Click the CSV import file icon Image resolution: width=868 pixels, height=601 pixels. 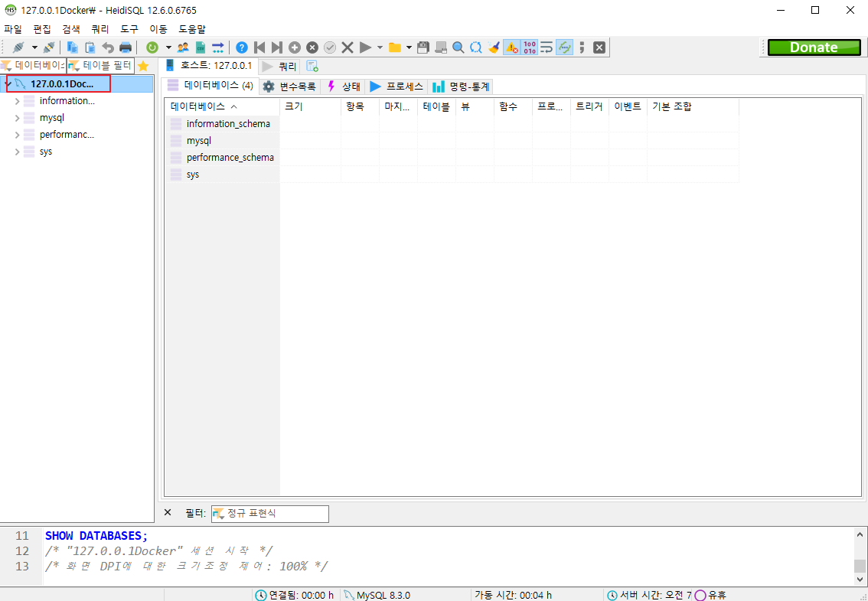(201, 47)
